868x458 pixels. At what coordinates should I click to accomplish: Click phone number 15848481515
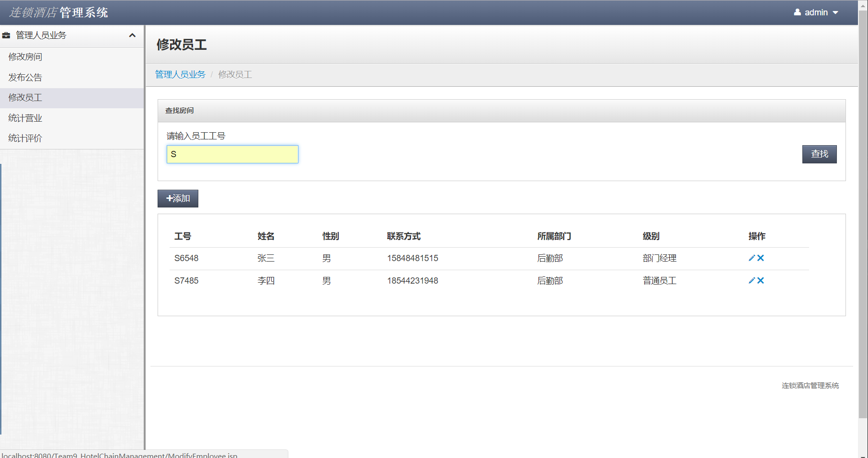pos(412,258)
